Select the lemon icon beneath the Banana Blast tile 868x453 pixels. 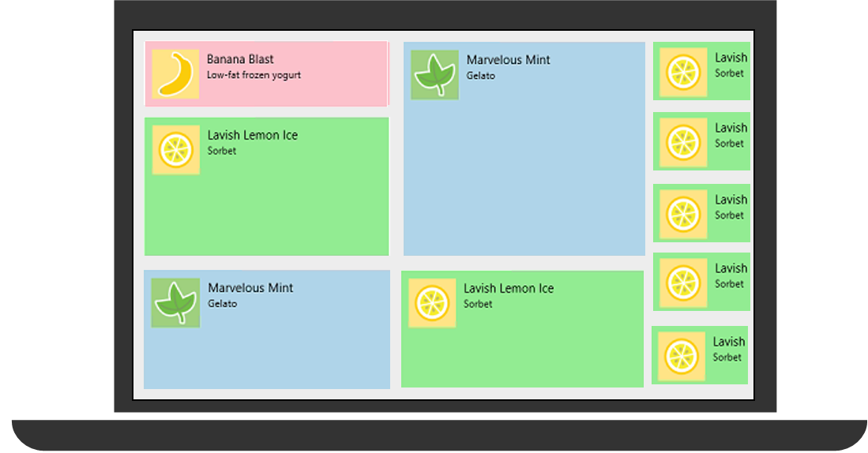(x=175, y=149)
